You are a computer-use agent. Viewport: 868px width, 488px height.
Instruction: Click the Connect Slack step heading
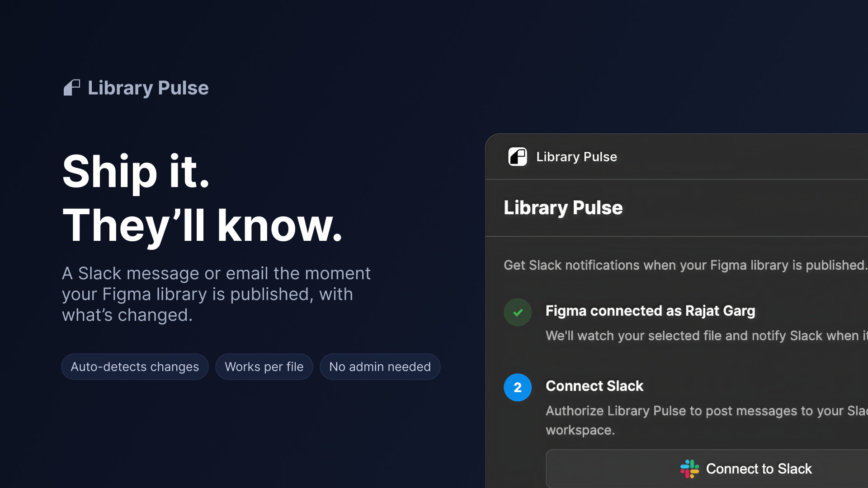point(594,386)
